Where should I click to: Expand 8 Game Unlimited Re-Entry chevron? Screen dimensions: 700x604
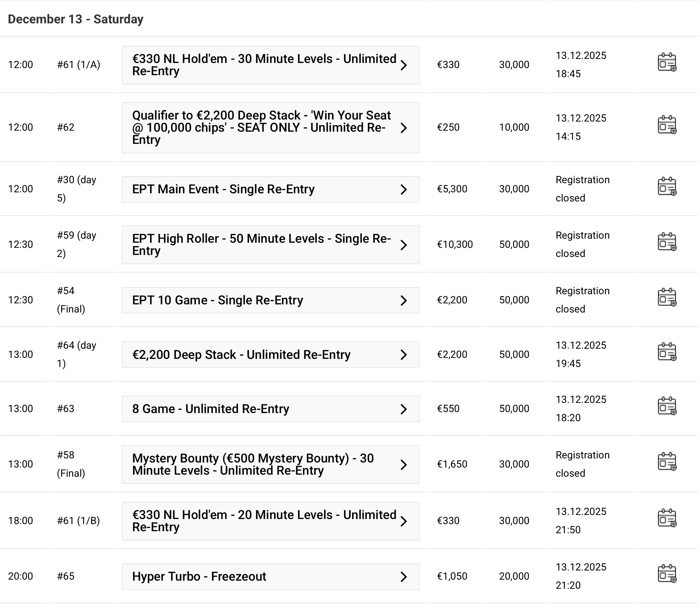[403, 409]
